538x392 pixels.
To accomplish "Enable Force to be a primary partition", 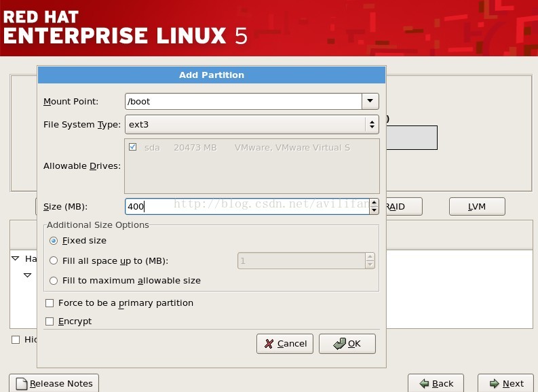I will pos(50,303).
